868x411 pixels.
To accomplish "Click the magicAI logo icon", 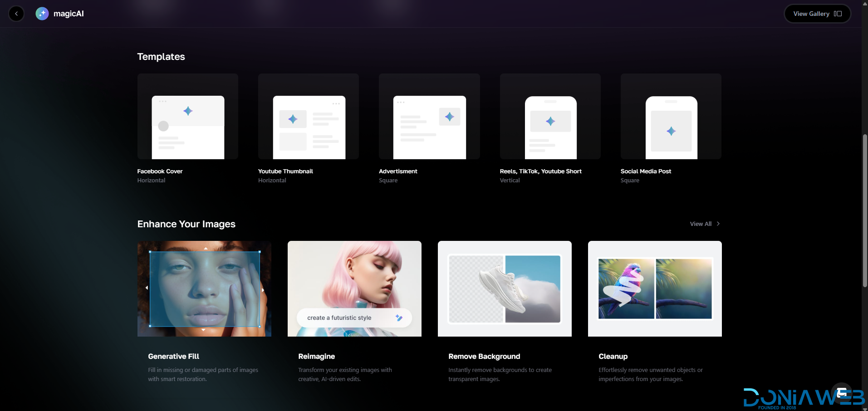I will pyautogui.click(x=42, y=14).
